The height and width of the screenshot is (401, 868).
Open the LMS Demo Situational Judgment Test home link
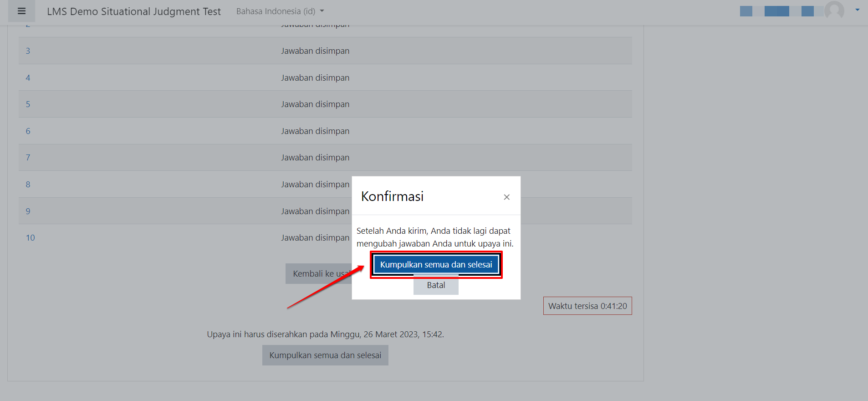coord(134,11)
